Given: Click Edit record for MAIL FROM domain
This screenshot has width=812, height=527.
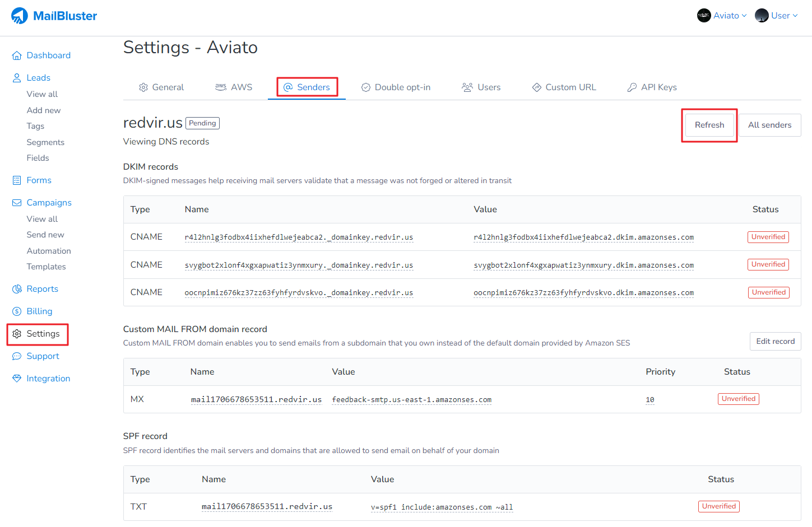Looking at the screenshot, I should (x=775, y=341).
